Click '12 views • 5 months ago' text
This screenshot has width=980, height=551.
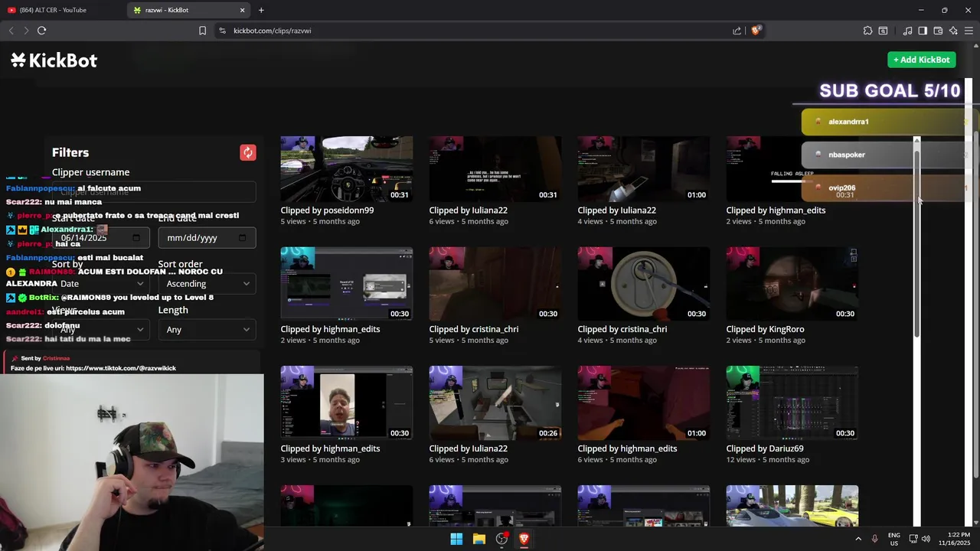[767, 460]
